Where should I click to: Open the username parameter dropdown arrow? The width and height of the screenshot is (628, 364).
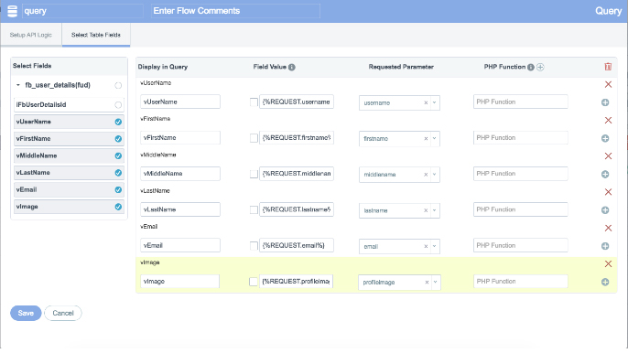click(435, 102)
